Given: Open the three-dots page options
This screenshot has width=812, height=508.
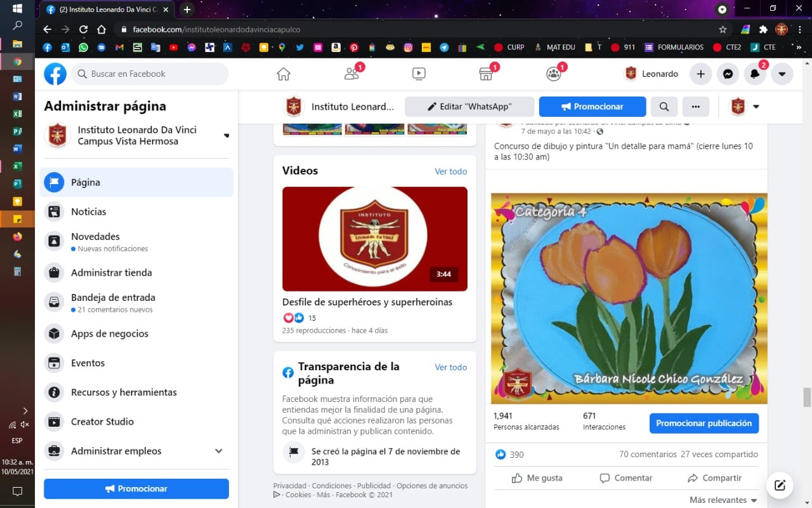Looking at the screenshot, I should pos(696,107).
